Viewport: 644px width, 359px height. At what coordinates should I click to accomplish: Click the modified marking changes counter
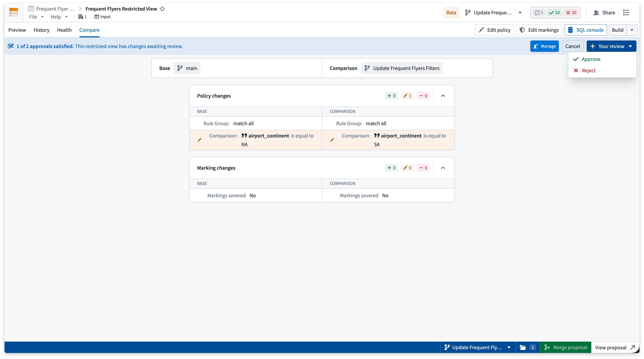(407, 168)
